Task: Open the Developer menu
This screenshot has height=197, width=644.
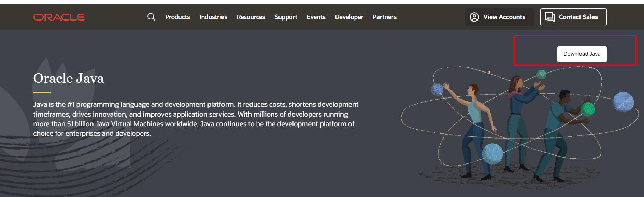Action: [x=349, y=17]
